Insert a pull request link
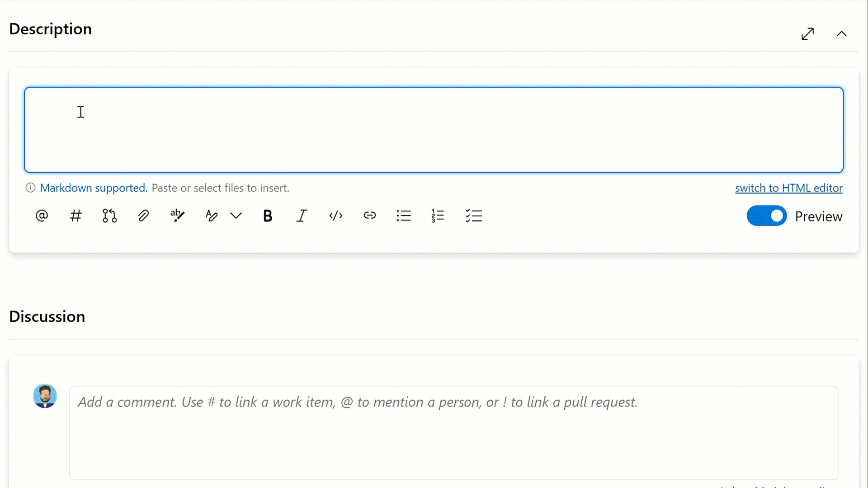 [x=109, y=216]
